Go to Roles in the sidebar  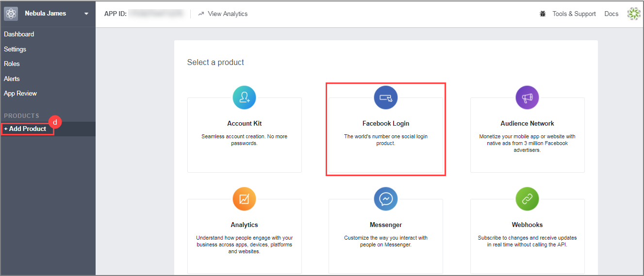tap(12, 64)
